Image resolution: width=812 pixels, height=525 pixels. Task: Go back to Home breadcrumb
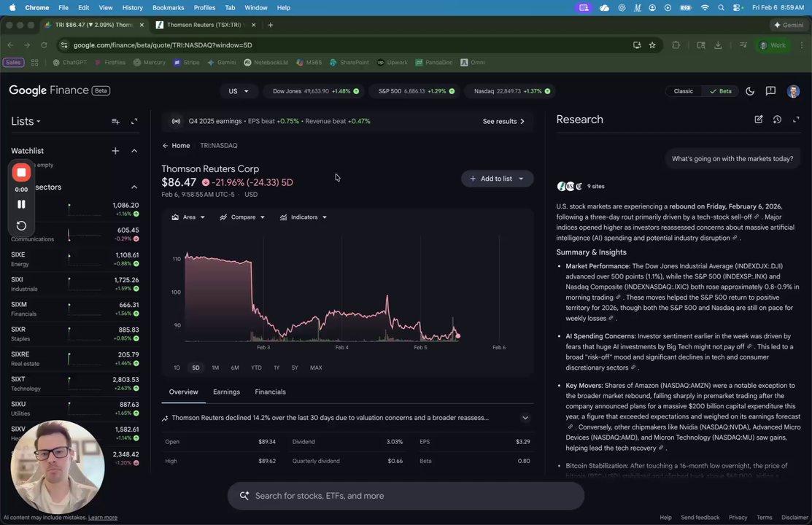(x=176, y=146)
